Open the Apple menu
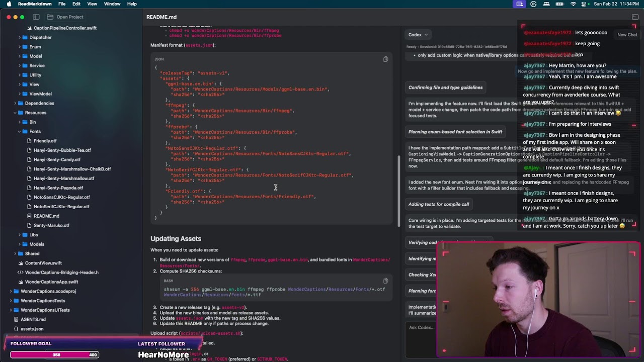Viewport: 644px width, 362px height. tap(8, 4)
